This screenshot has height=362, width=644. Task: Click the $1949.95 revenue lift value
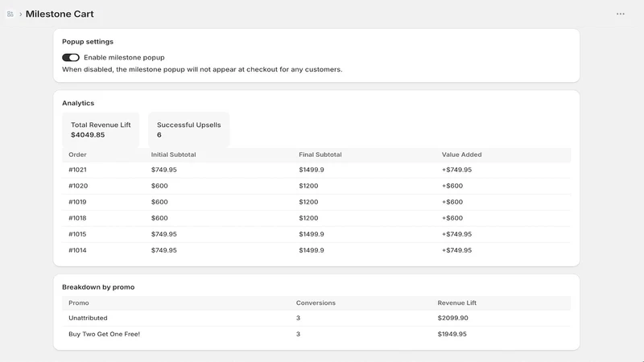(452, 334)
